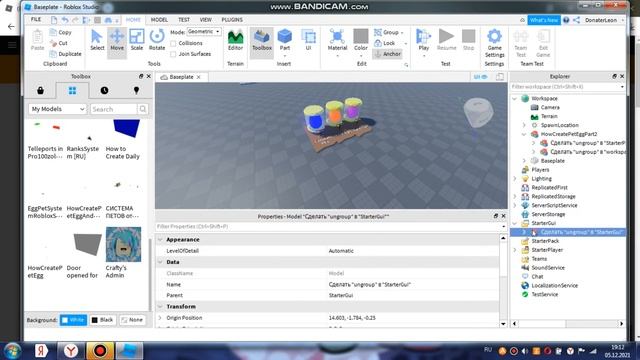This screenshot has width=640, height=360.
Task: Open the My Models dropdown
Action: pos(58,109)
